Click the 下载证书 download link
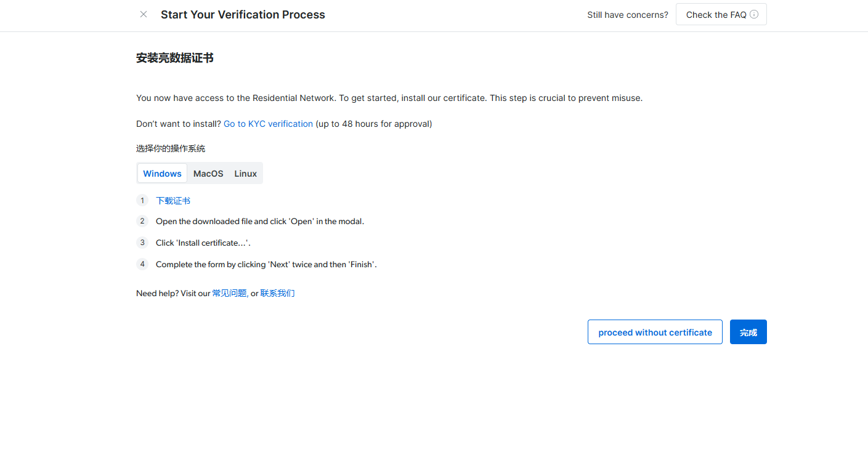Viewport: 868px width, 455px height. [173, 201]
